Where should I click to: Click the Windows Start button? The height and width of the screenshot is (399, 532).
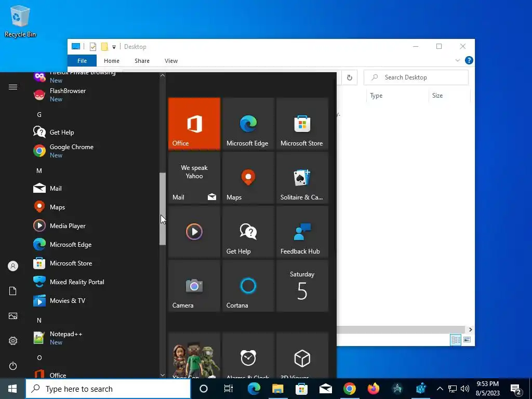(12, 389)
